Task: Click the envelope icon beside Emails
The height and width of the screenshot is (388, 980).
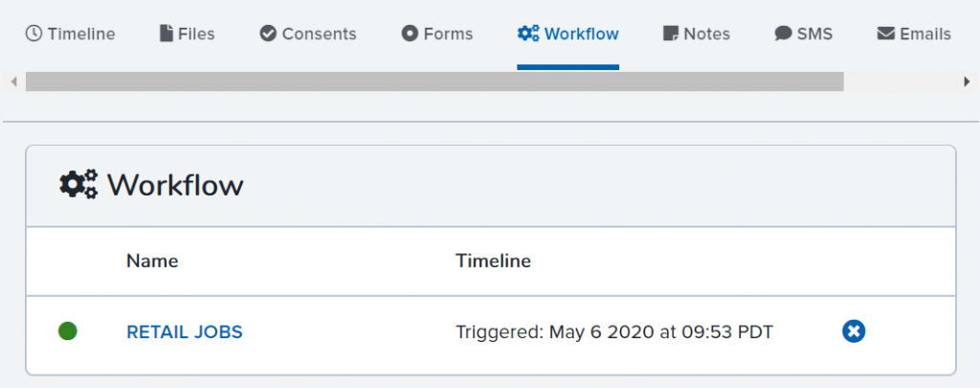Action: click(x=885, y=34)
